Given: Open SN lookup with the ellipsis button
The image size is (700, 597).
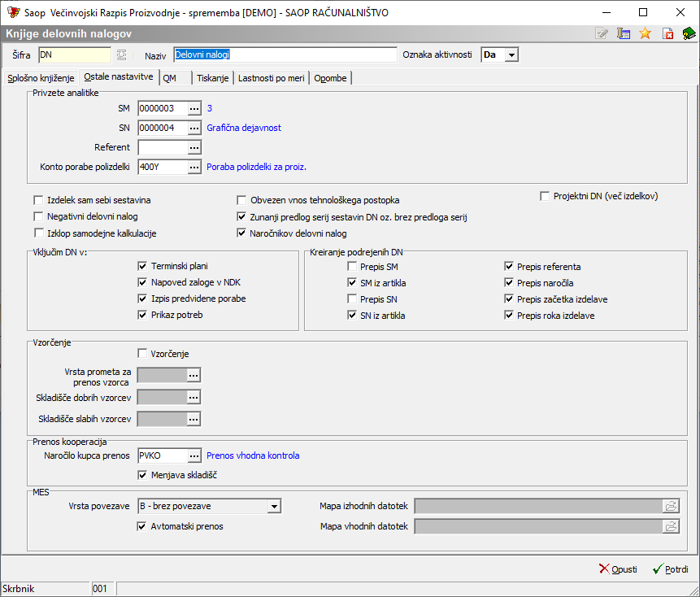Looking at the screenshot, I should (194, 129).
